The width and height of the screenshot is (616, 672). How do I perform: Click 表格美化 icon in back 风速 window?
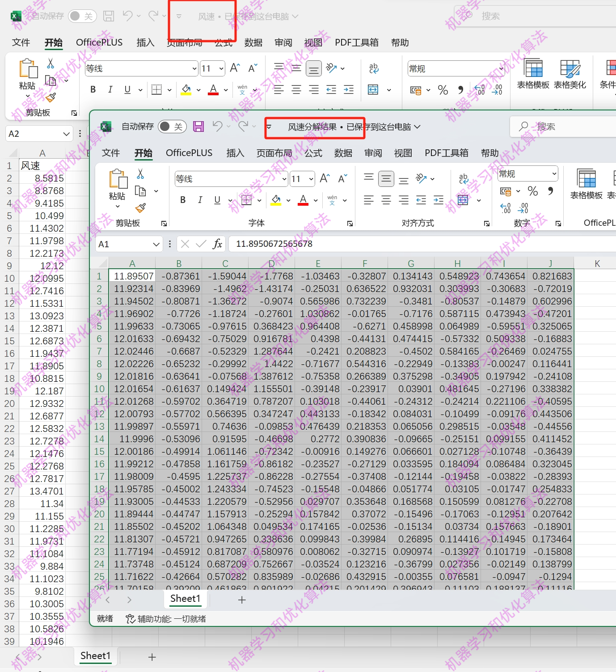click(570, 74)
